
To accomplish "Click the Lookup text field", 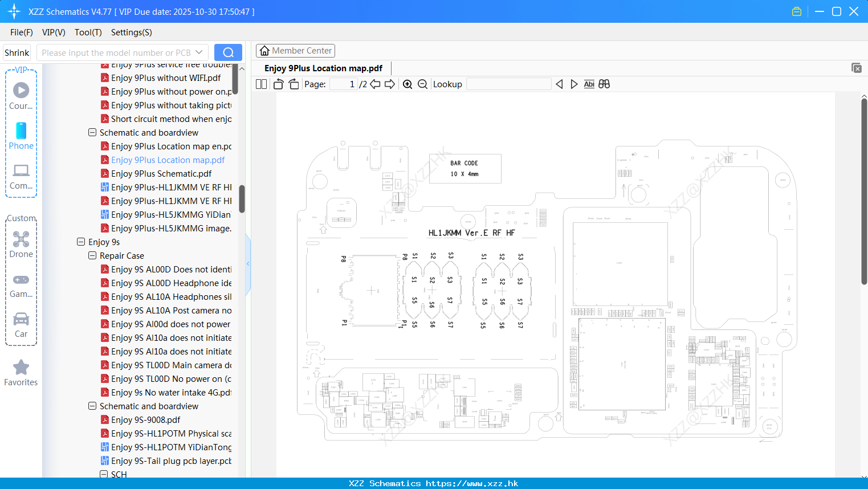I will click(508, 84).
